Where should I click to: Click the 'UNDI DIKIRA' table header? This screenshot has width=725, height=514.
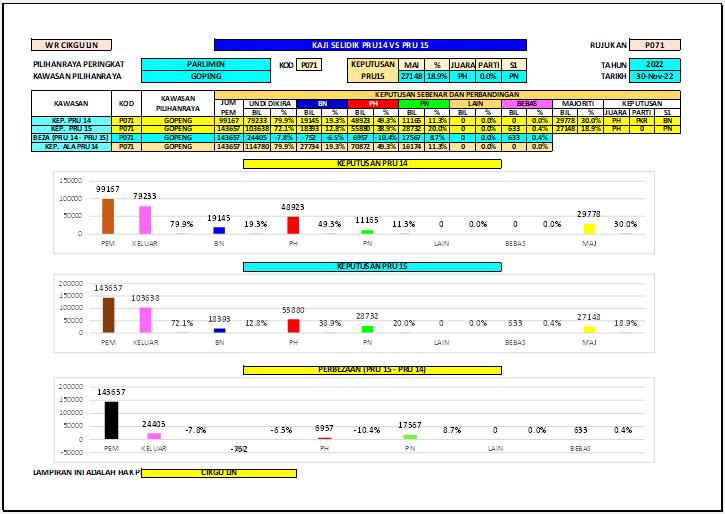tap(270, 104)
